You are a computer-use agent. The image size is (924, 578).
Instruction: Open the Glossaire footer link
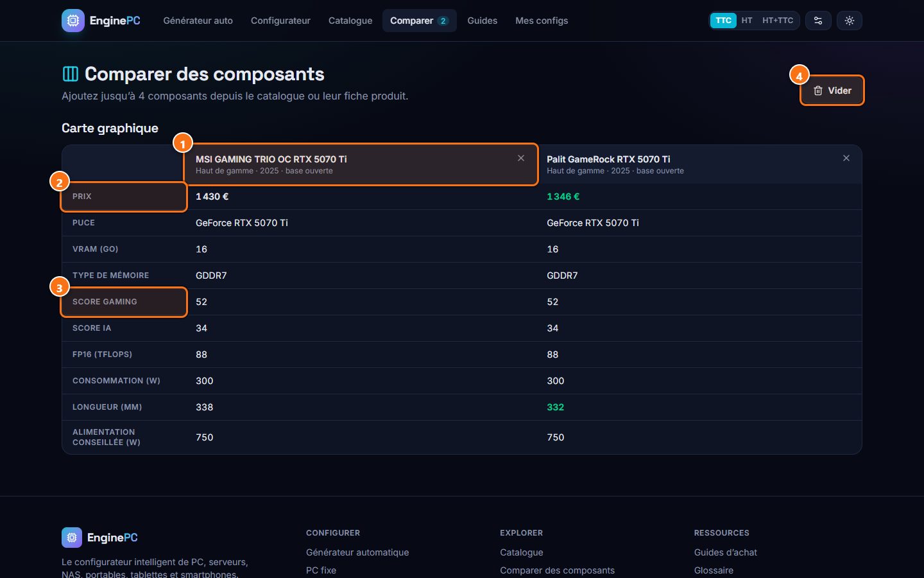click(x=714, y=570)
